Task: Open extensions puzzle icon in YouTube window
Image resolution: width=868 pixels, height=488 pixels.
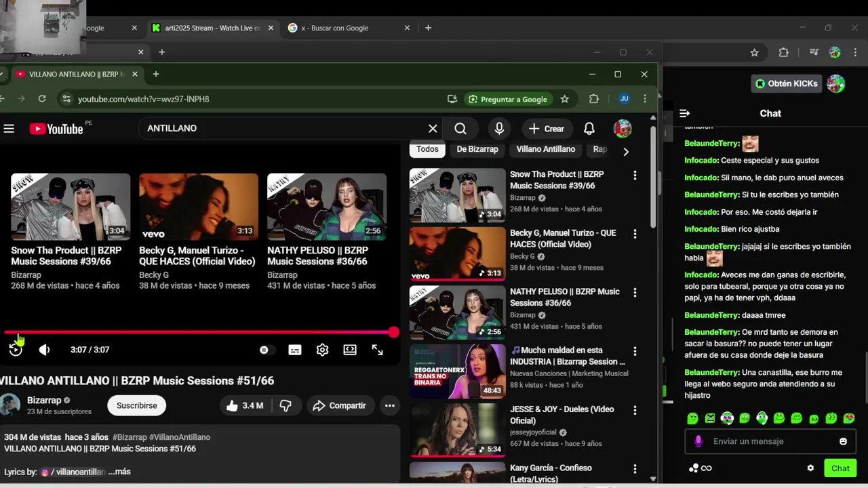Action: tap(594, 99)
